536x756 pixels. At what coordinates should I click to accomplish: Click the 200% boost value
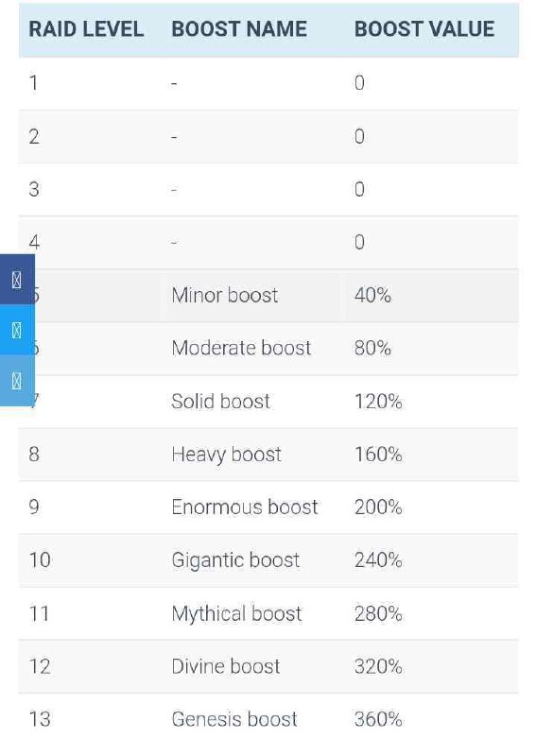378,507
